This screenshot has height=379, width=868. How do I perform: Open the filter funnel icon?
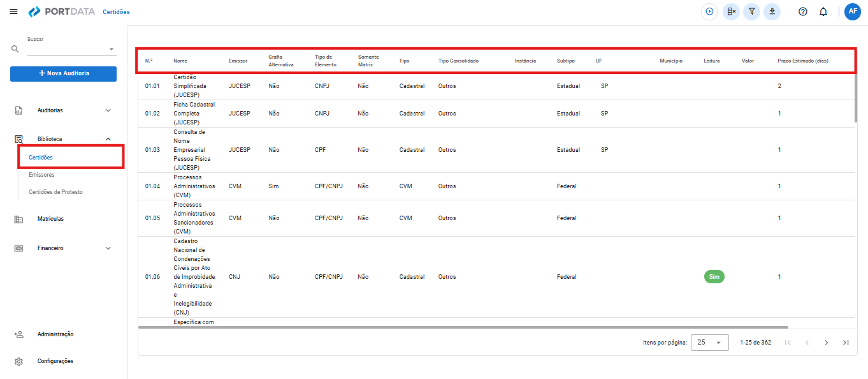click(x=752, y=11)
